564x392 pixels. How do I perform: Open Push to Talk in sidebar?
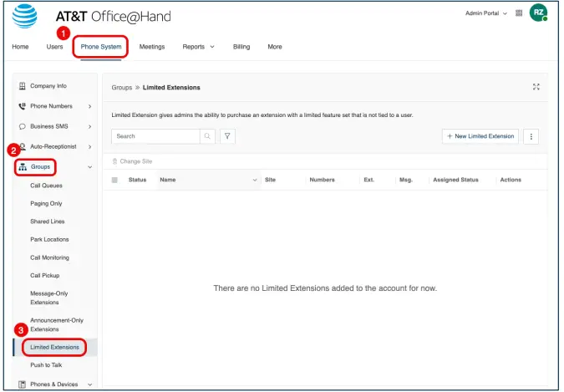(x=46, y=365)
